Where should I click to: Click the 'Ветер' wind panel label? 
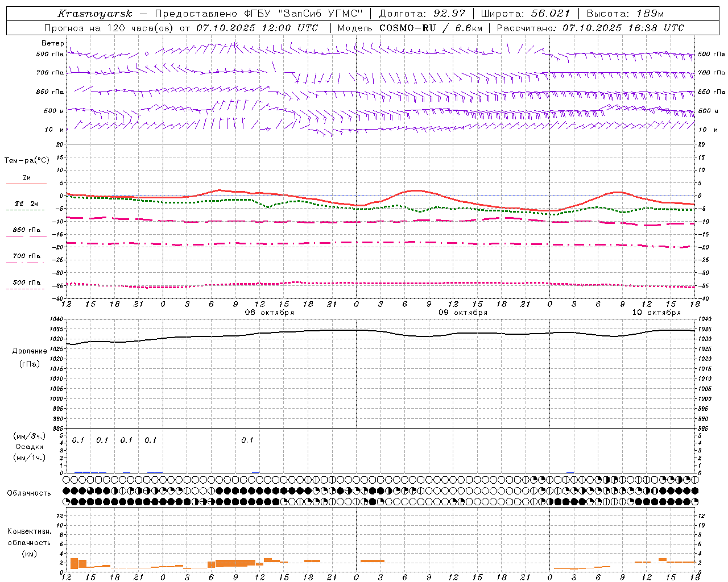(53, 43)
